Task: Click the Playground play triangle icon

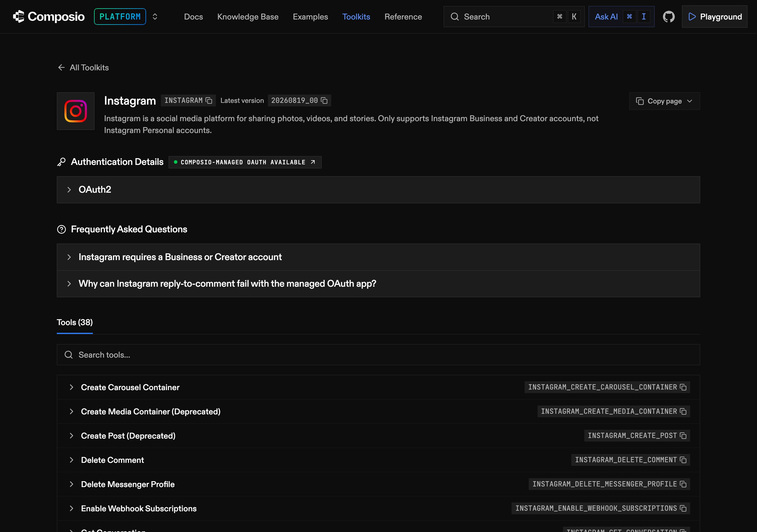Action: (x=692, y=17)
